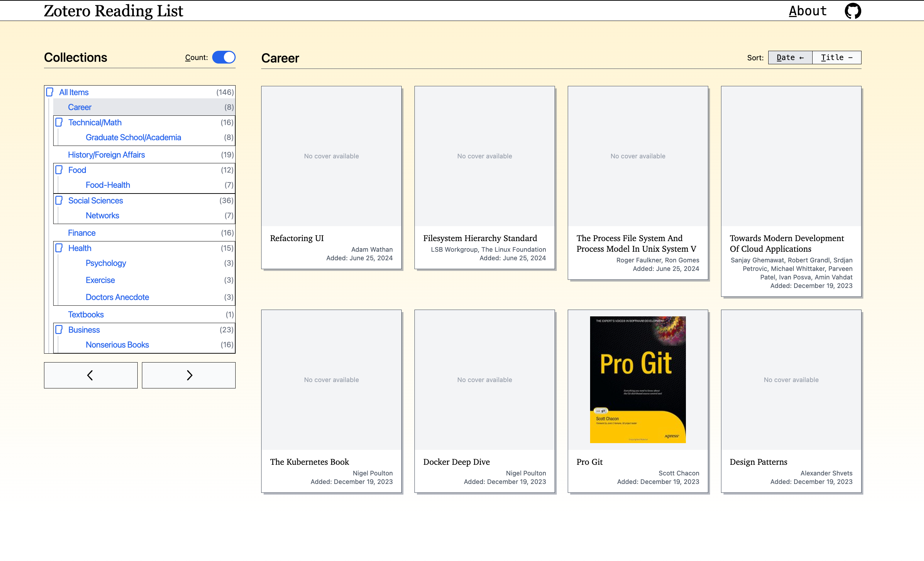924x561 pixels.
Task: Open the Graduate School/Academia collection
Action: point(133,137)
